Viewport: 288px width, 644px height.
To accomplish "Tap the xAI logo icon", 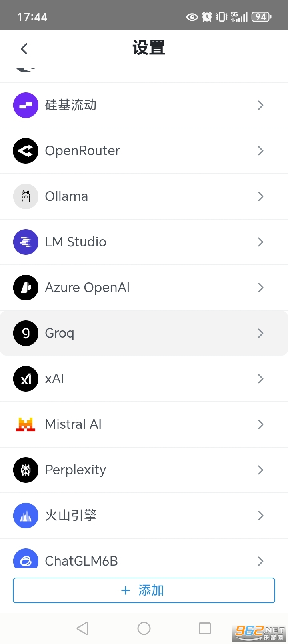I will [26, 379].
